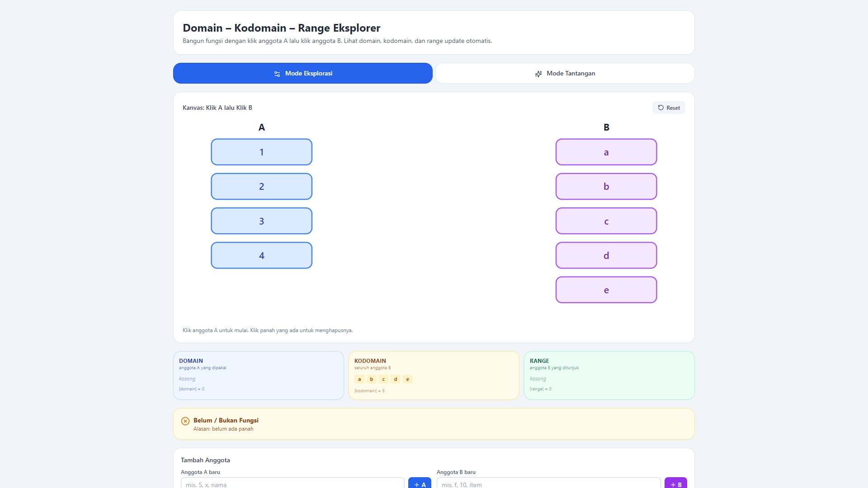Click the kodomain chip 'c'
The image size is (868, 488).
coord(383,379)
